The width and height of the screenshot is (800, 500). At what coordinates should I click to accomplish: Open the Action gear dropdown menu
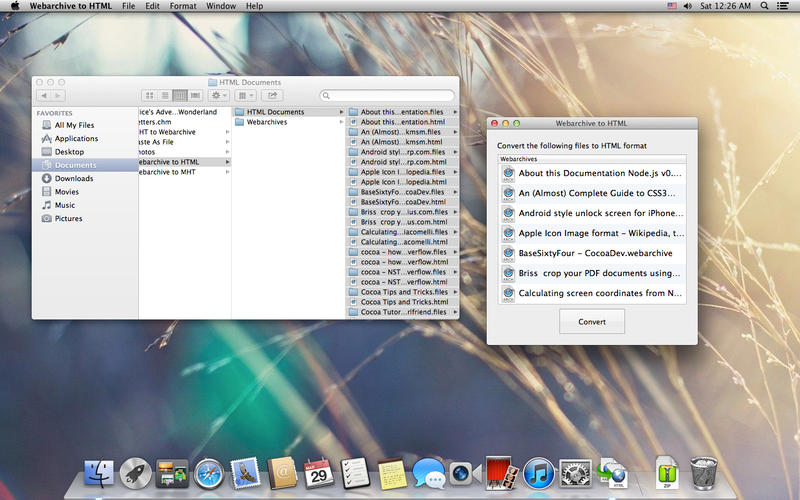219,95
